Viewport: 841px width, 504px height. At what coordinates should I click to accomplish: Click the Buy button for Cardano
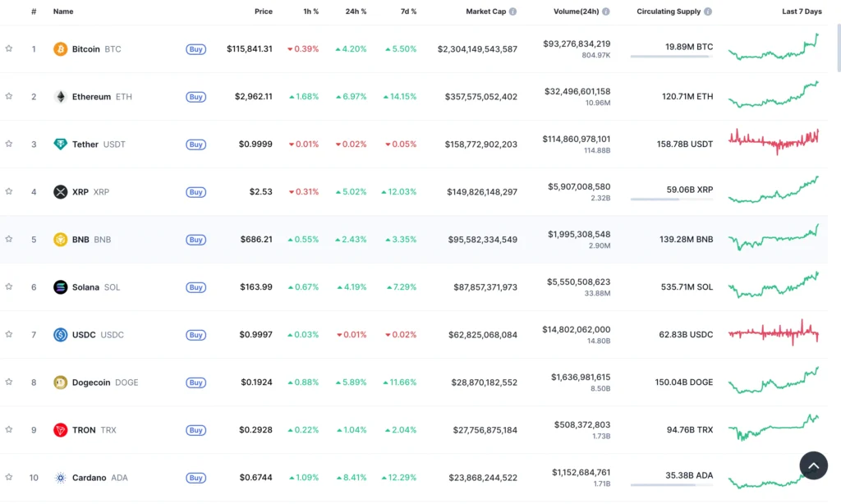pyautogui.click(x=195, y=478)
